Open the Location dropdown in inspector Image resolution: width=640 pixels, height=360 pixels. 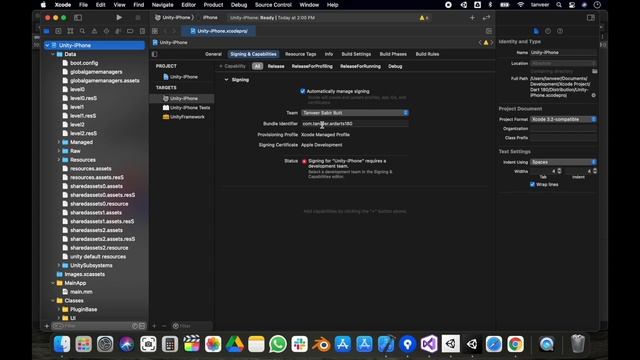point(563,63)
